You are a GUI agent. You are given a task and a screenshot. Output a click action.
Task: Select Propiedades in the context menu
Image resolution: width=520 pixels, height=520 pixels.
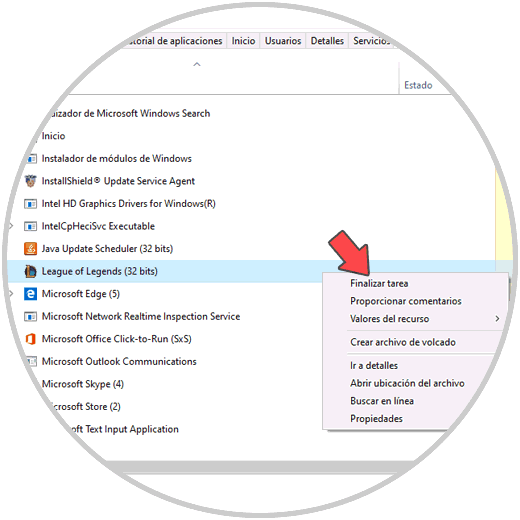click(376, 418)
